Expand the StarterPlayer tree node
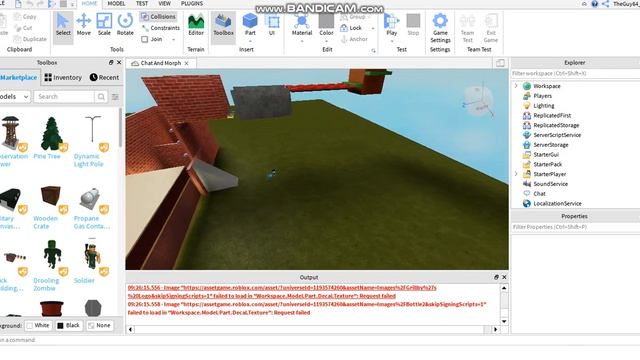The height and width of the screenshot is (360, 640). 516,174
